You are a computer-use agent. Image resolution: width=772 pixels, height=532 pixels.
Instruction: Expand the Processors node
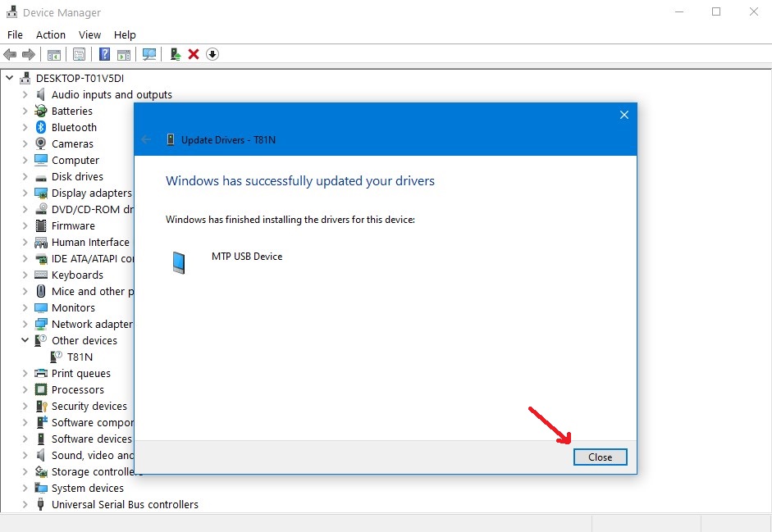25,389
